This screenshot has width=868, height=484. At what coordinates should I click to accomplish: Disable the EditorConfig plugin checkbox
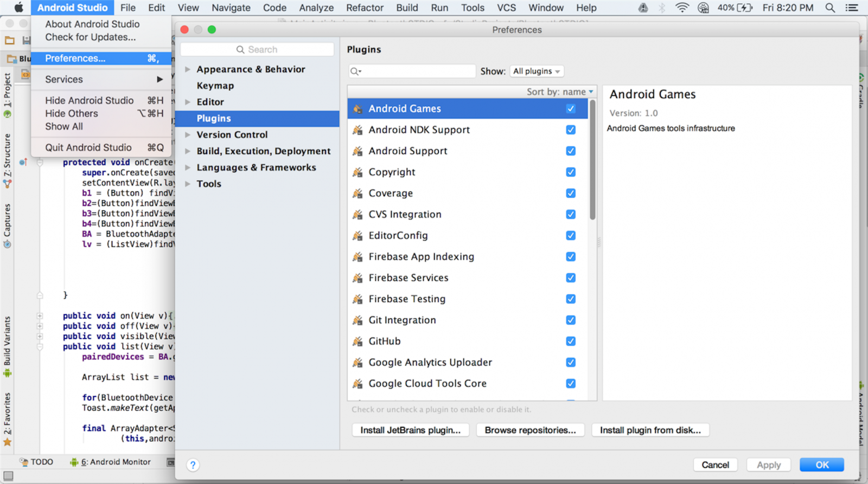571,235
